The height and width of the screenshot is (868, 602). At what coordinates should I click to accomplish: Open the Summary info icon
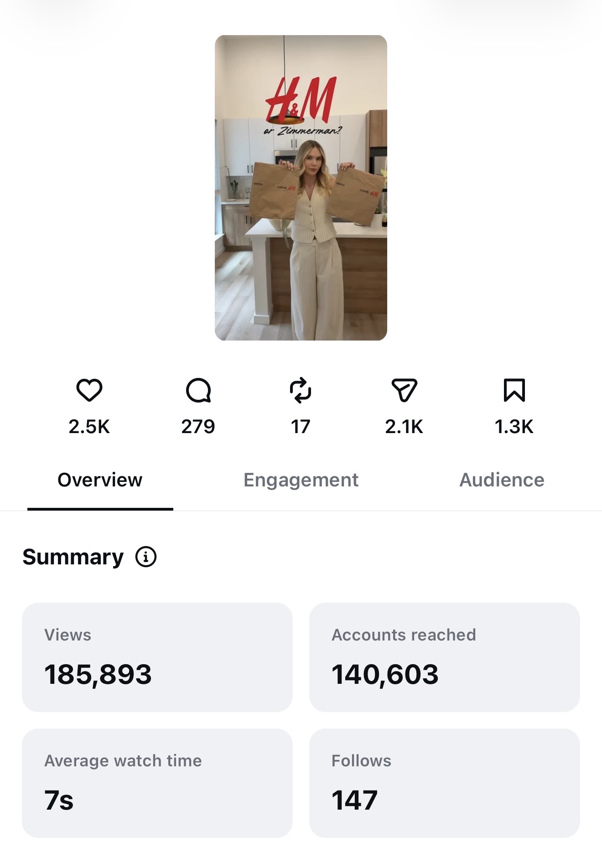tap(146, 557)
